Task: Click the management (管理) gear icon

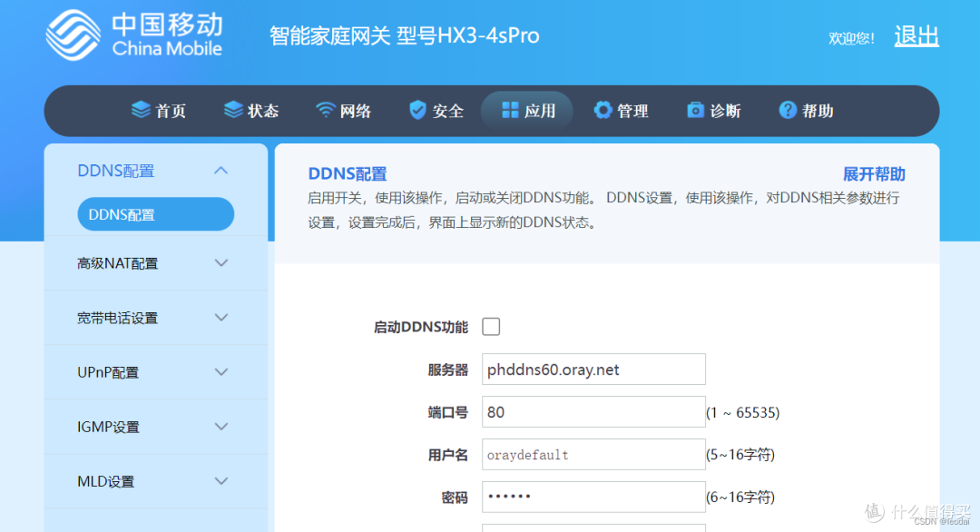Action: click(x=603, y=110)
